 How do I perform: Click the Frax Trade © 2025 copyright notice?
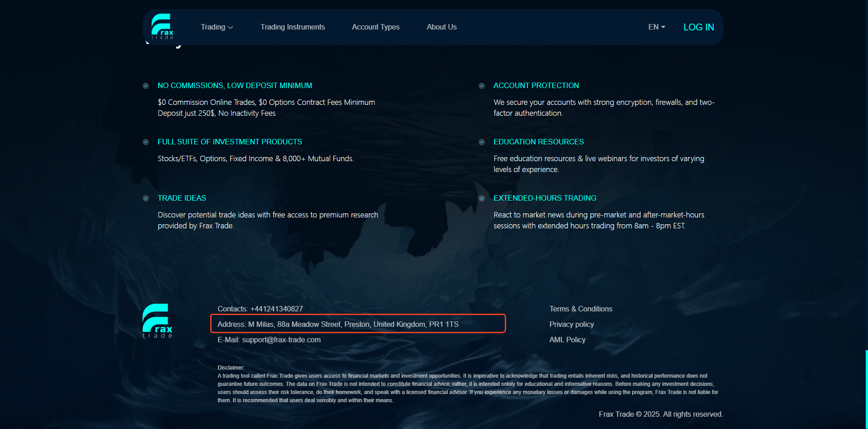(x=661, y=414)
